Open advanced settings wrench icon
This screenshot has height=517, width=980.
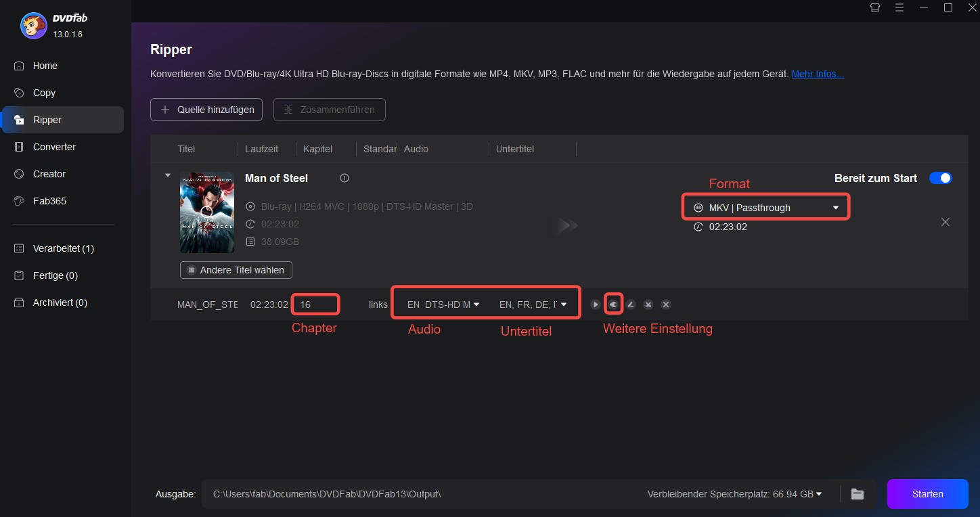click(612, 305)
